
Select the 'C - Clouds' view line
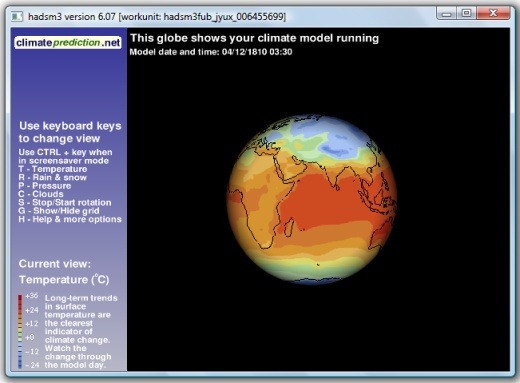click(41, 194)
